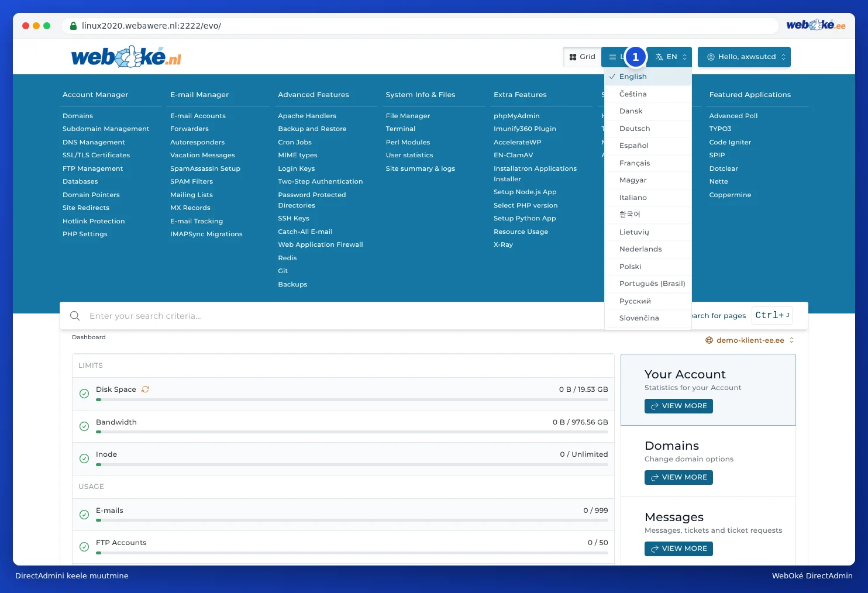Choose Deutsch from the language list
Viewport: 868px width, 593px height.
(x=648, y=129)
